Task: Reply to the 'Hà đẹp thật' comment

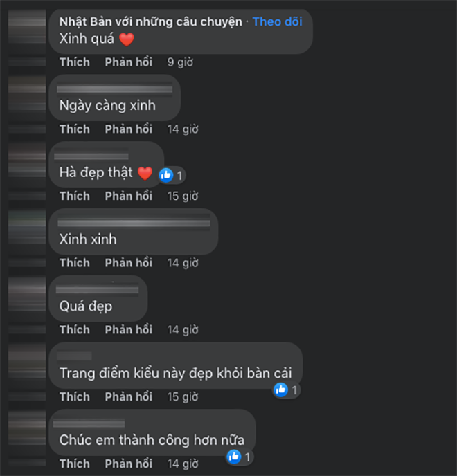Action: tap(129, 196)
